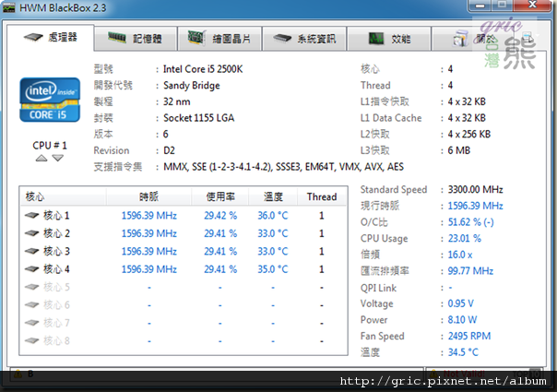Click the Thread column header
Viewport: 557px width, 392px height.
coord(322,196)
